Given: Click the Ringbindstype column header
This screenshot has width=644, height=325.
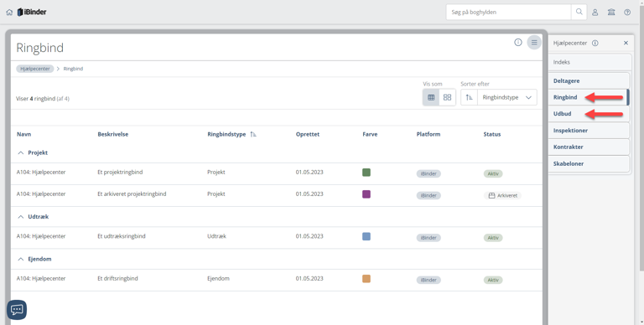Looking at the screenshot, I should pos(226,134).
